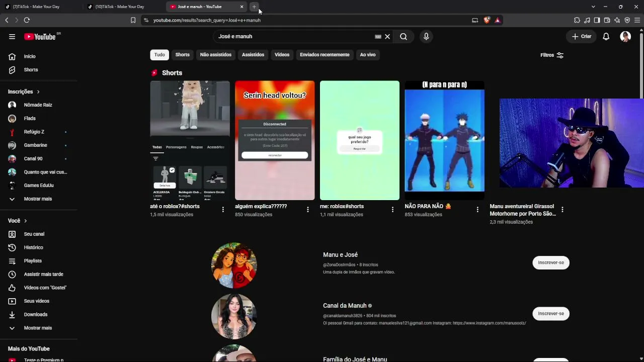The image size is (644, 362).
Task: Open a new browser tab
Action: tap(254, 7)
